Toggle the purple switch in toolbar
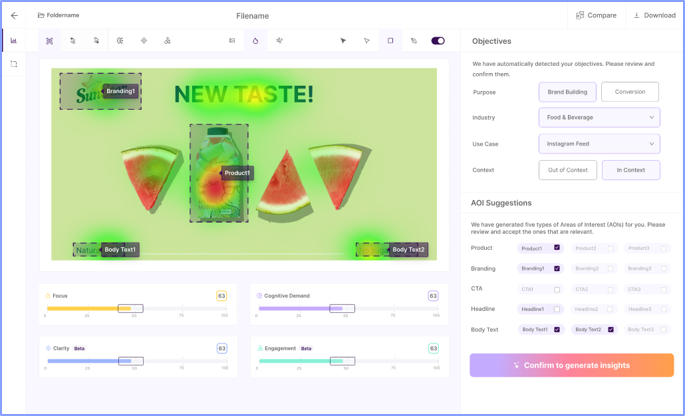The width and height of the screenshot is (685, 416). point(438,41)
